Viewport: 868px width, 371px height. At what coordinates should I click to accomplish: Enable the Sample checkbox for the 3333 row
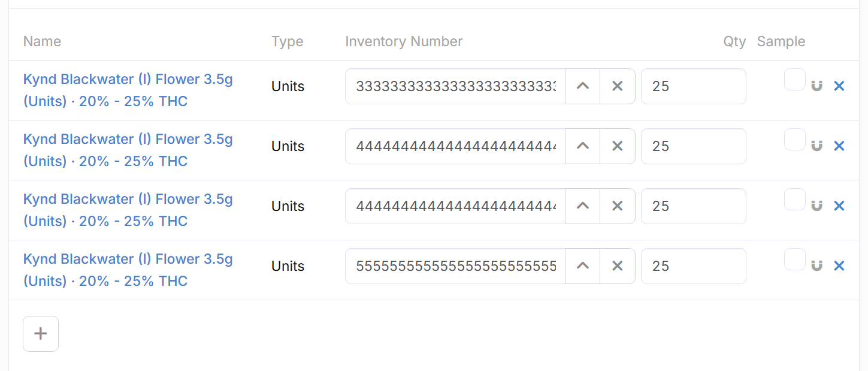794,80
